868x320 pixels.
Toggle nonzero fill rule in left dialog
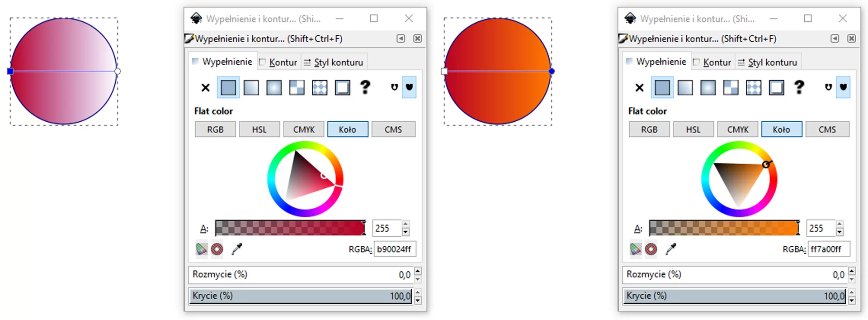(x=409, y=87)
